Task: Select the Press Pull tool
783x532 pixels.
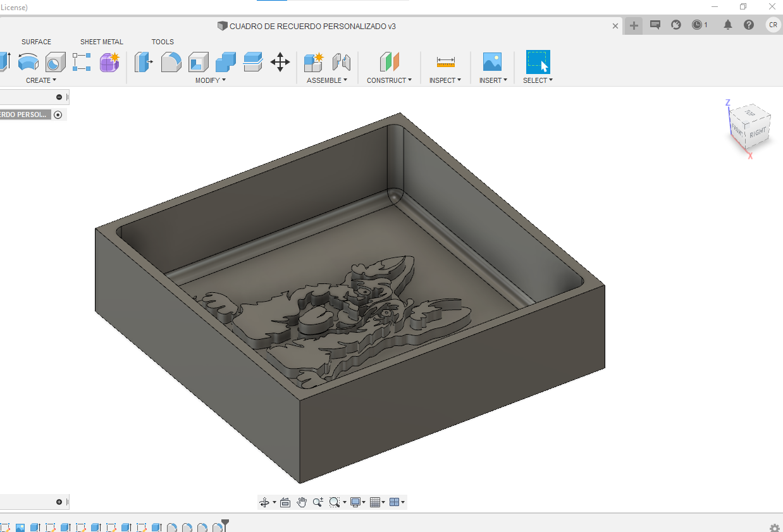Action: (144, 62)
